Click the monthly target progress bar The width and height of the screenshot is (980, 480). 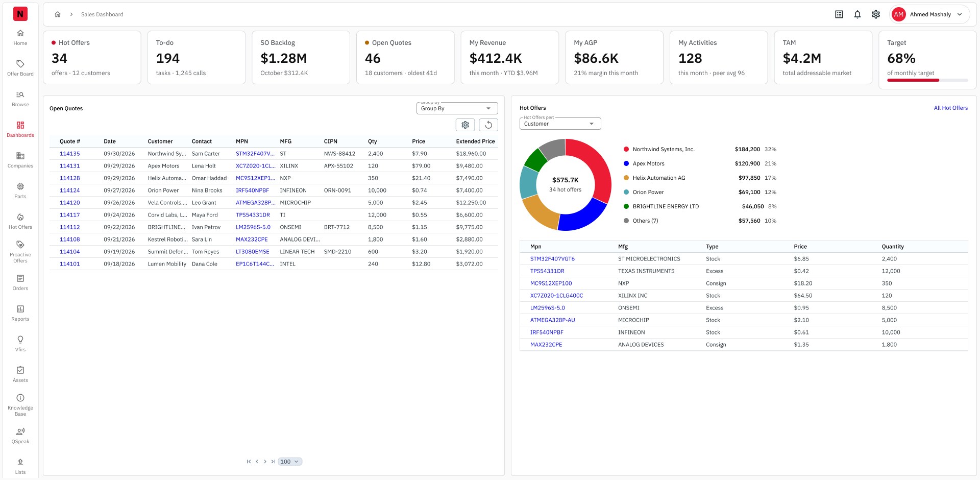[927, 80]
